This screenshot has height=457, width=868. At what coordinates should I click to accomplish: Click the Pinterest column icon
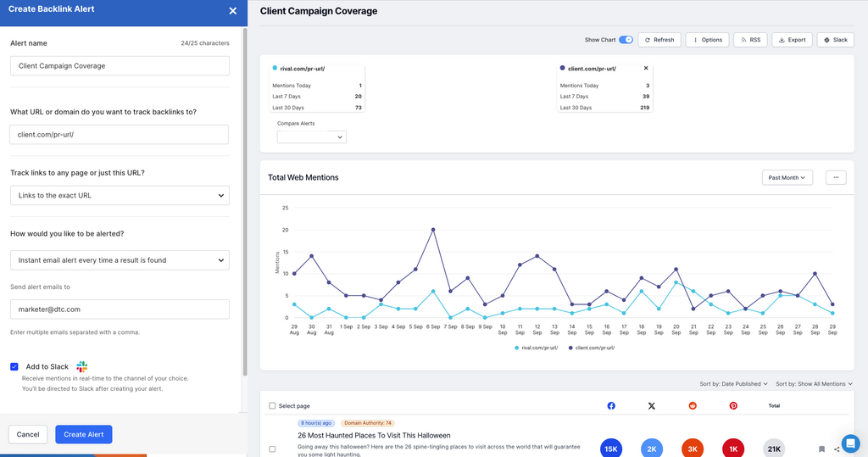(733, 406)
